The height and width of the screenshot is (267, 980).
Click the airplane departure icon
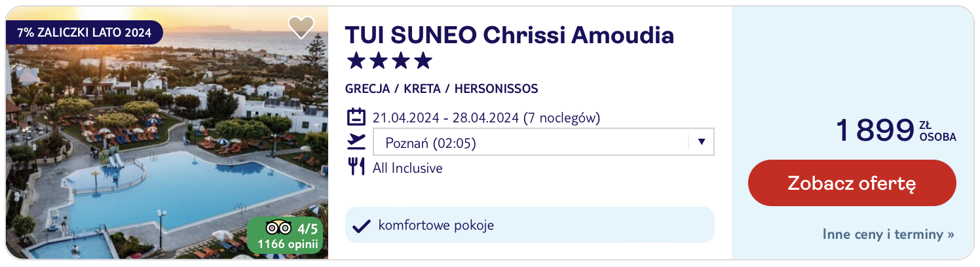pyautogui.click(x=356, y=142)
